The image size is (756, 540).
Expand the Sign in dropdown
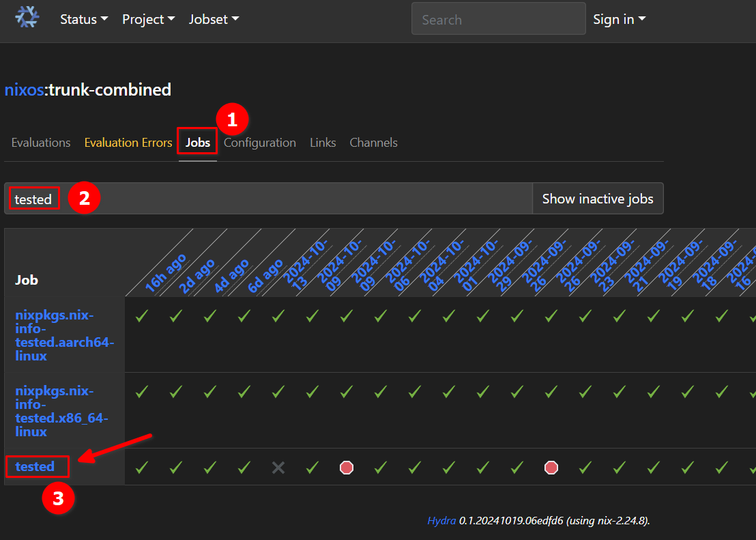click(620, 19)
